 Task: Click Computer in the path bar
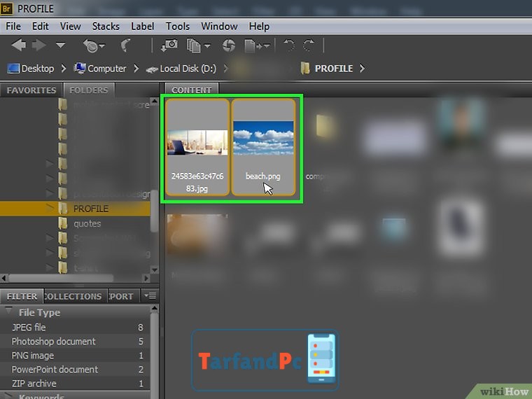(100, 69)
